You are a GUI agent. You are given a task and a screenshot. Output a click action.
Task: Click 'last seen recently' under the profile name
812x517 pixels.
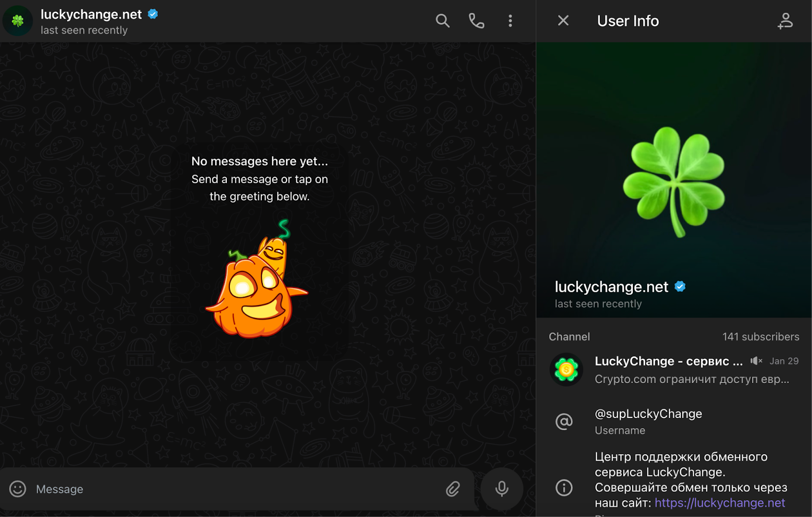598,303
